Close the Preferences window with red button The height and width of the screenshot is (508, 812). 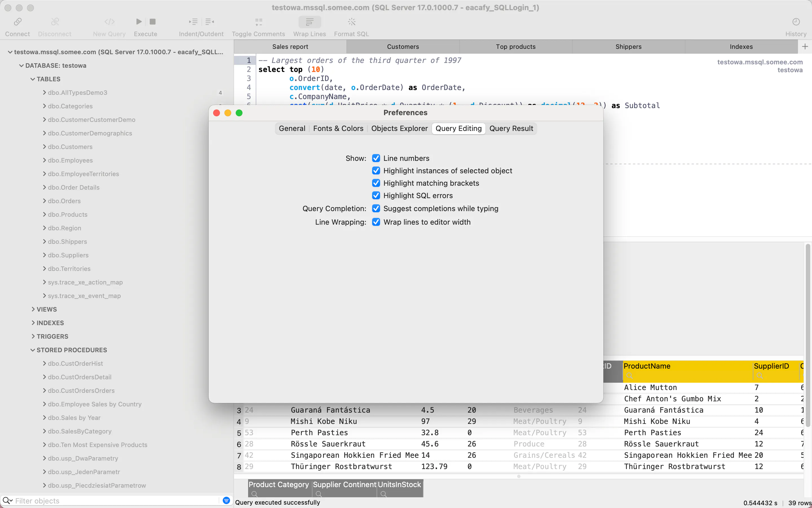tap(217, 113)
